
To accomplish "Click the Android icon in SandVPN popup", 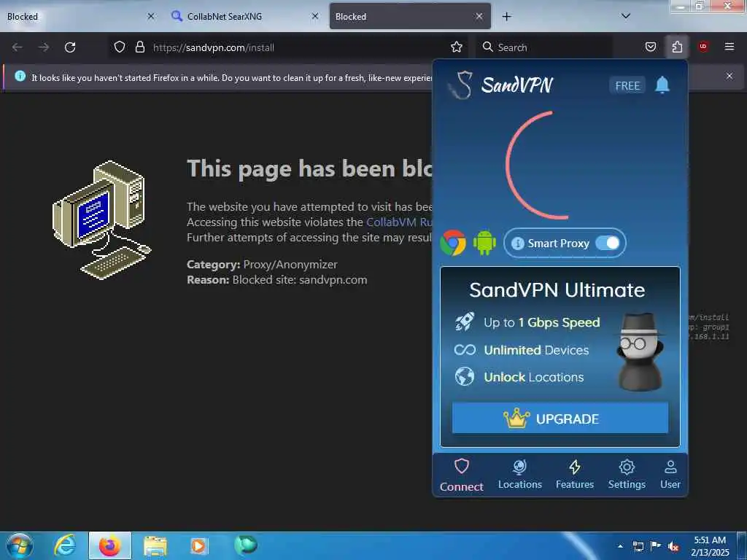I will tap(484, 243).
